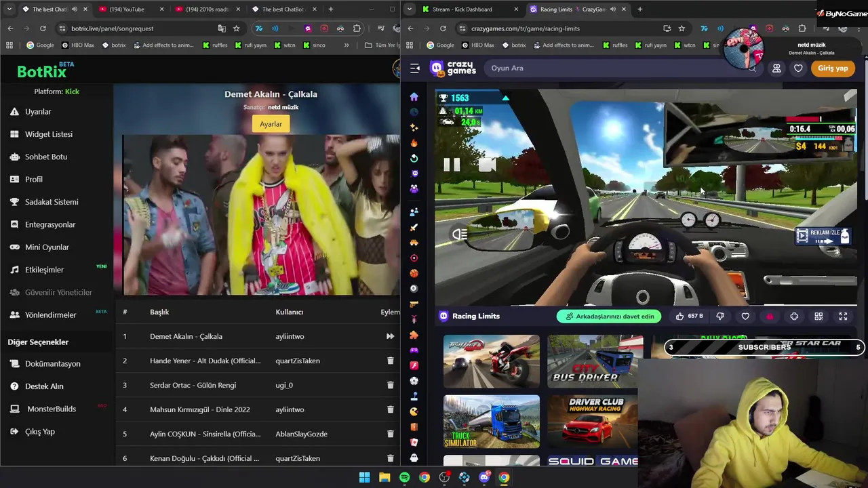The image size is (868, 488).
Task: Delete Hande Yener - Alt Dudak request
Action: coord(390,361)
